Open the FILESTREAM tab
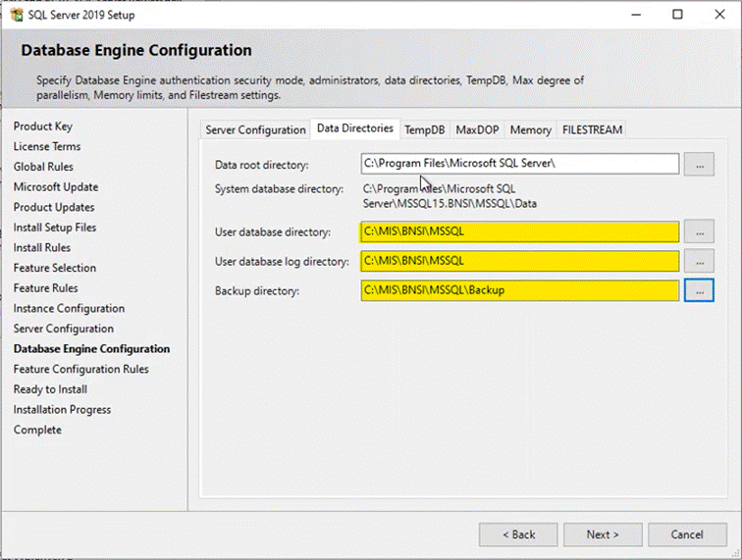Image resolution: width=742 pixels, height=560 pixels. click(x=592, y=130)
